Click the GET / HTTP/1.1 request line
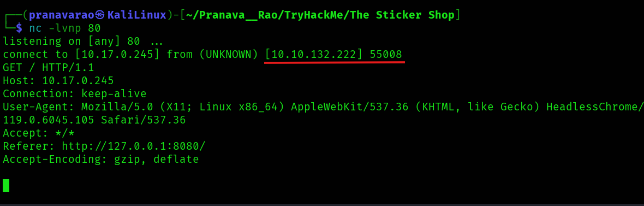The image size is (644, 206). (49, 67)
